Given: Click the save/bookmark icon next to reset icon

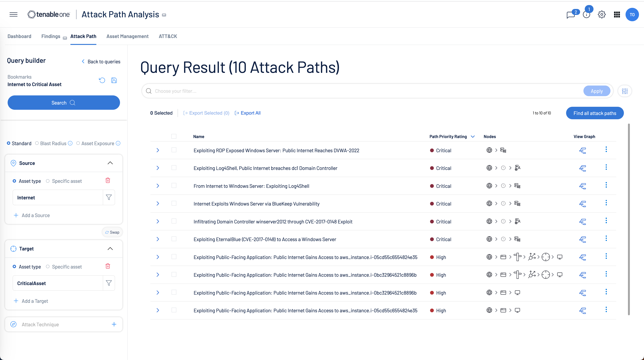Looking at the screenshot, I should 114,80.
